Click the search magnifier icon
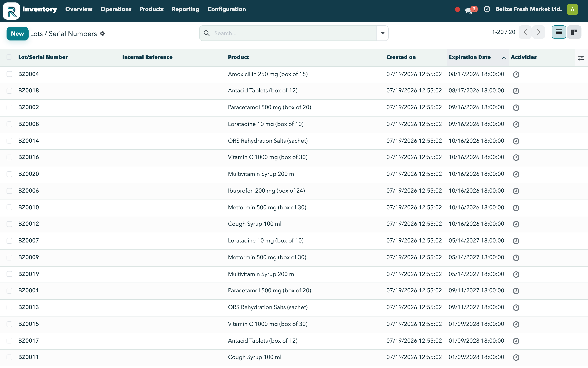 click(207, 33)
